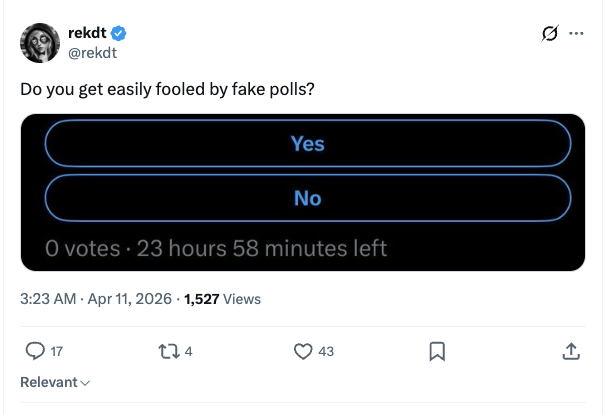Image resolution: width=605 pixels, height=414 pixels.
Task: Open the rekdt display name profile link
Action: (x=86, y=33)
